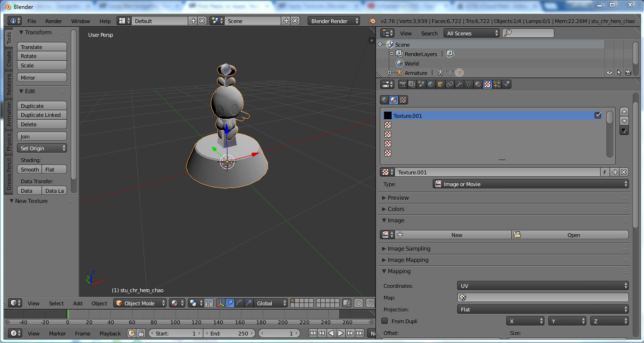The width and height of the screenshot is (644, 343).
Task: Show material textures context icon
Action: point(394,100)
